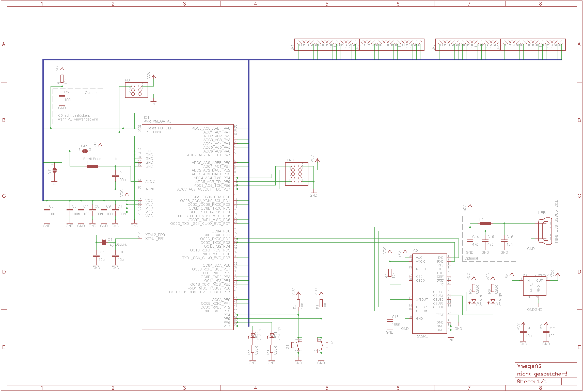Select resistor R2 820R below LED2
Screen dimensions: 583x392
(253, 349)
